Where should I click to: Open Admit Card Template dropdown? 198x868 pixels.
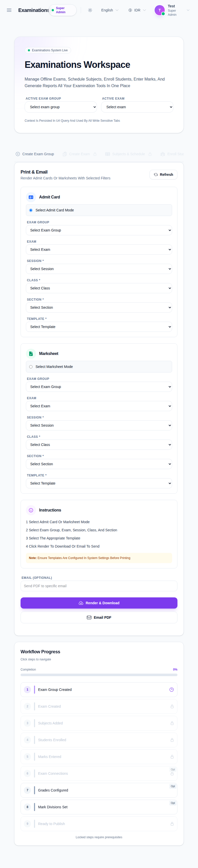(x=99, y=327)
